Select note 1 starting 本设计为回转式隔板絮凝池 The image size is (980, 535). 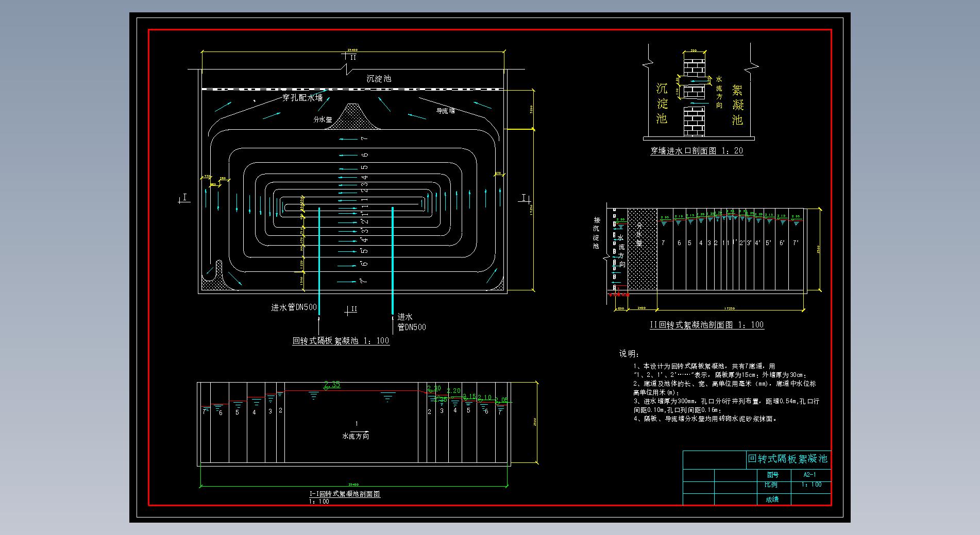coord(720,371)
